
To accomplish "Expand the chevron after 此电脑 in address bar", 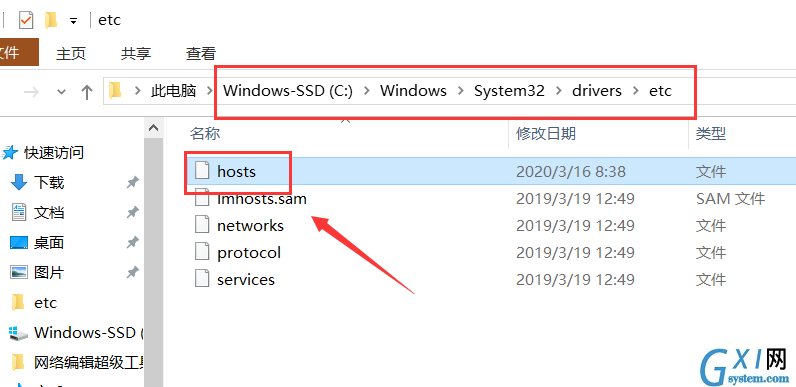I will click(x=208, y=91).
